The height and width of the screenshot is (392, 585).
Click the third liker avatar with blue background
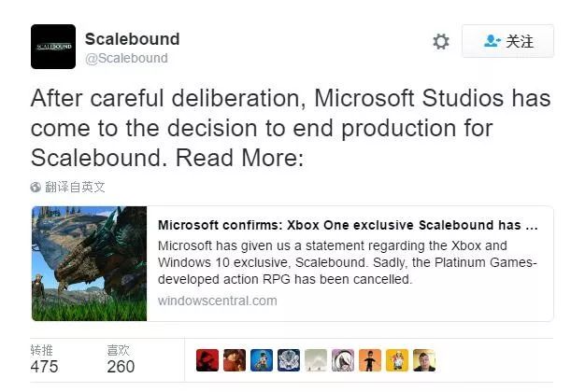click(263, 360)
